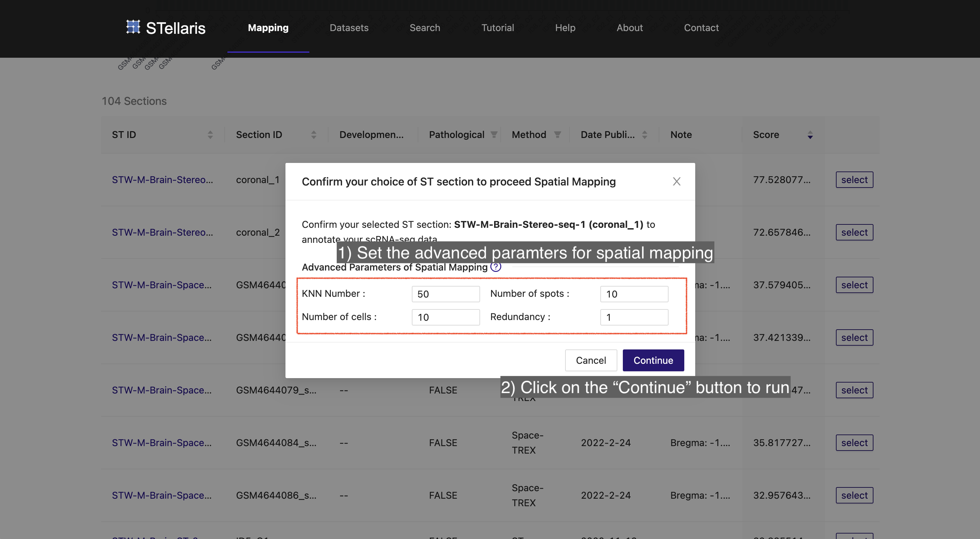Edit the Number of spots input field
The height and width of the screenshot is (539, 980).
pos(634,293)
